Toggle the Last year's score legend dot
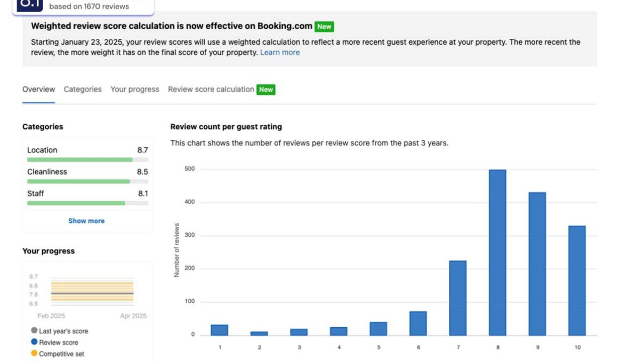 [x=34, y=331]
